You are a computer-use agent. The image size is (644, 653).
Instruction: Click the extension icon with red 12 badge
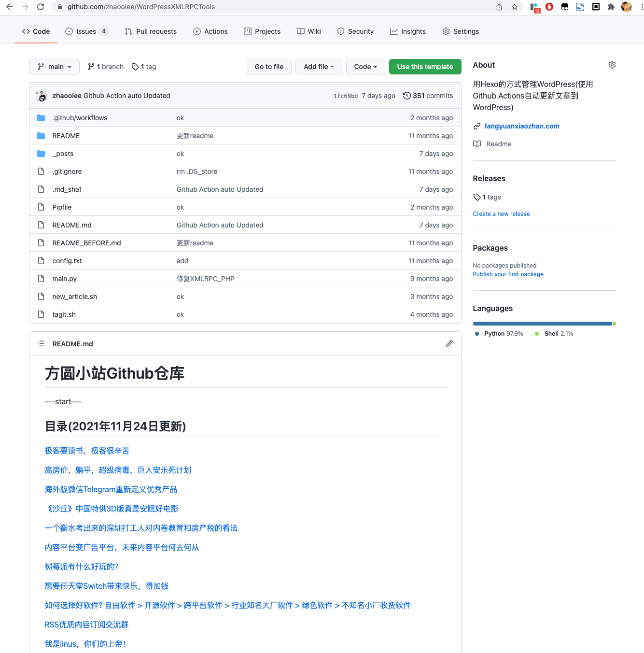pos(534,7)
